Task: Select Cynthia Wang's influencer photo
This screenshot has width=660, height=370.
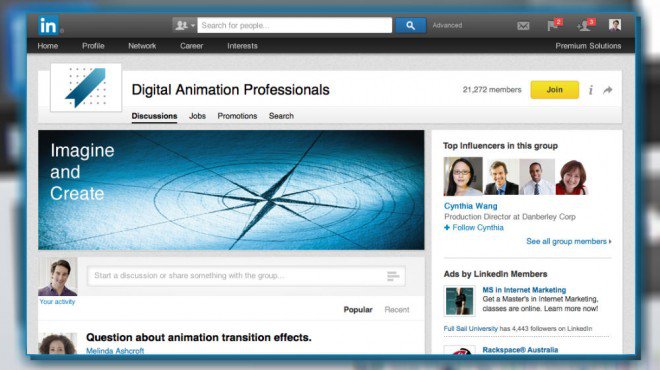Action: 463,176
